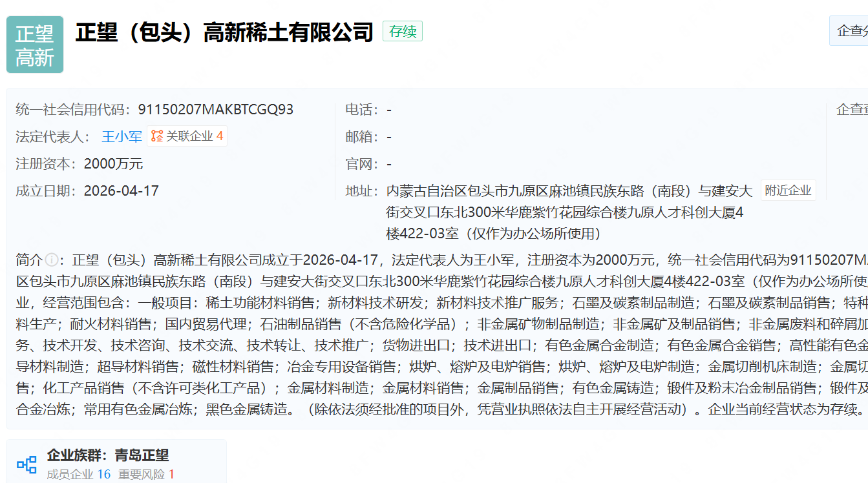Screen dimensions: 868x483
Task: Click the registered capital value 2000万元
Action: [113, 164]
